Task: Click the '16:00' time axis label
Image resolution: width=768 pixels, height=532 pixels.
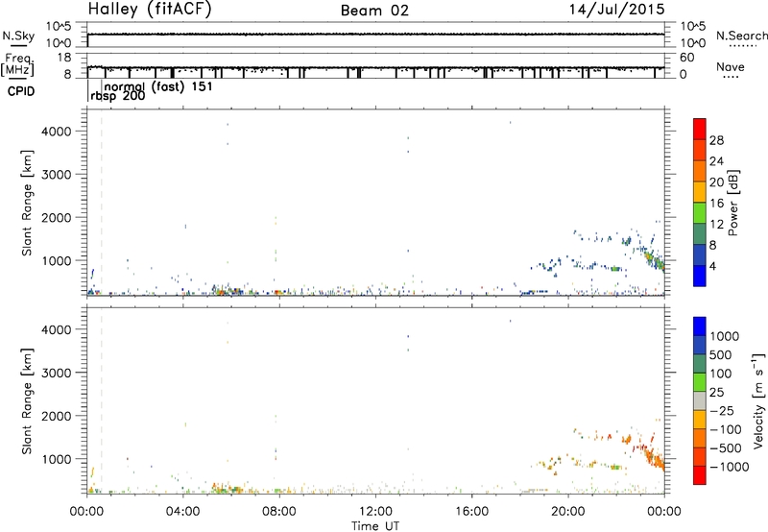Action: [471, 512]
